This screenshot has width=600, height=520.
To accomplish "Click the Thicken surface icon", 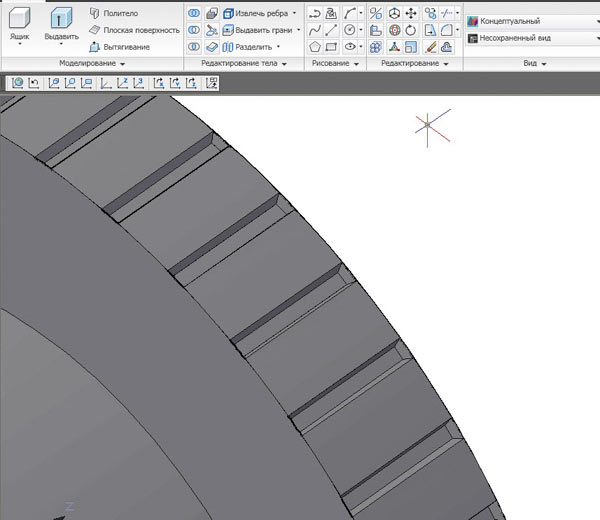I will (212, 47).
